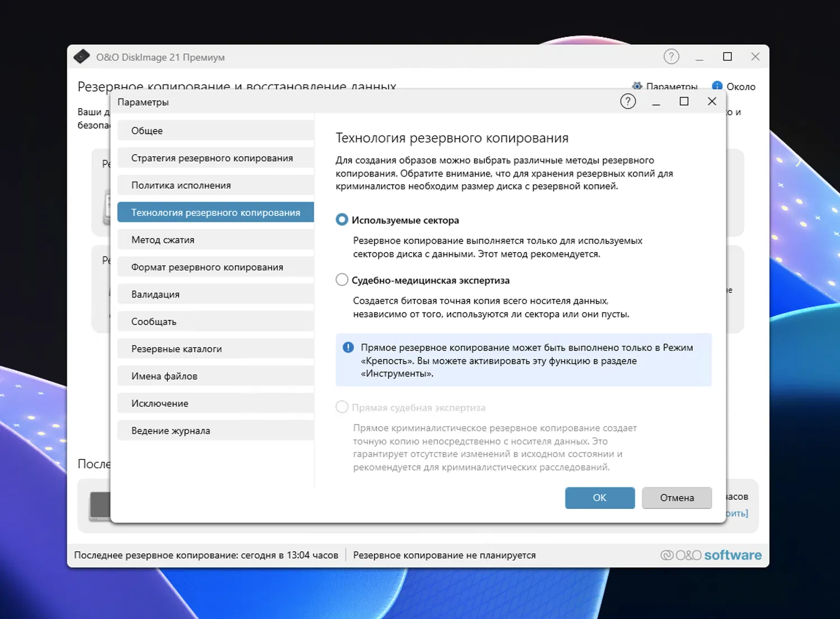The height and width of the screenshot is (619, 840).
Task: Click the Параметры dialog title text
Action: point(143,102)
